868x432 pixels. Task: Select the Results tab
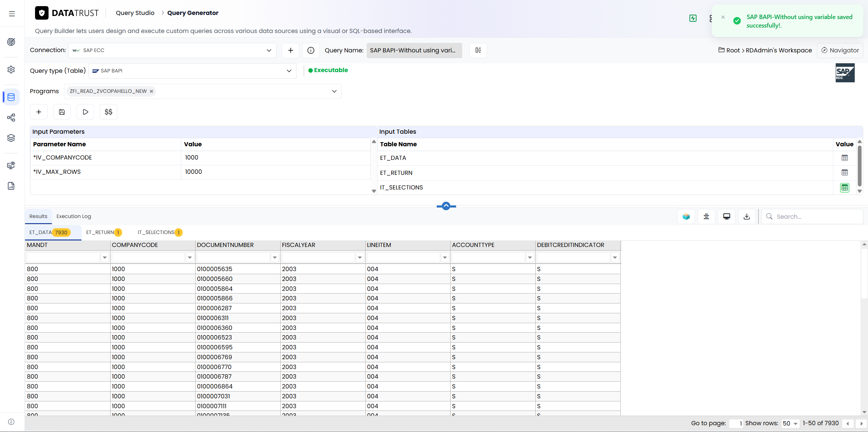tap(38, 216)
